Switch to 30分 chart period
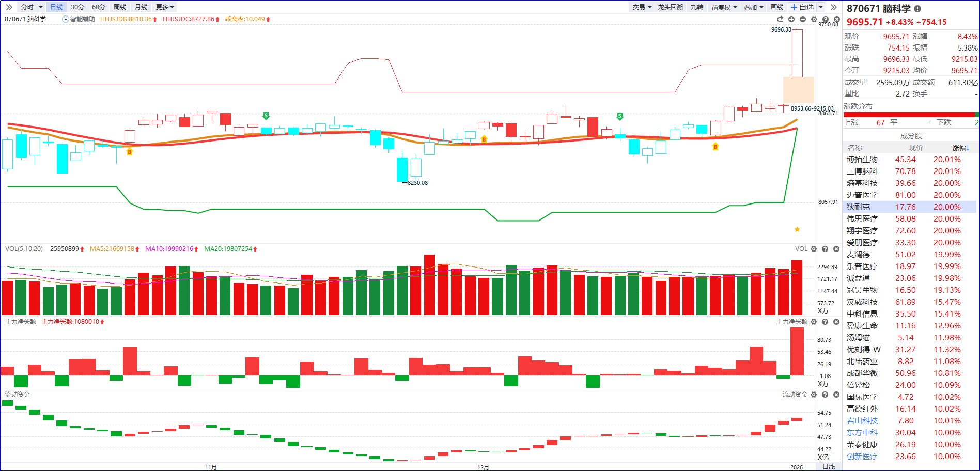 coord(77,7)
